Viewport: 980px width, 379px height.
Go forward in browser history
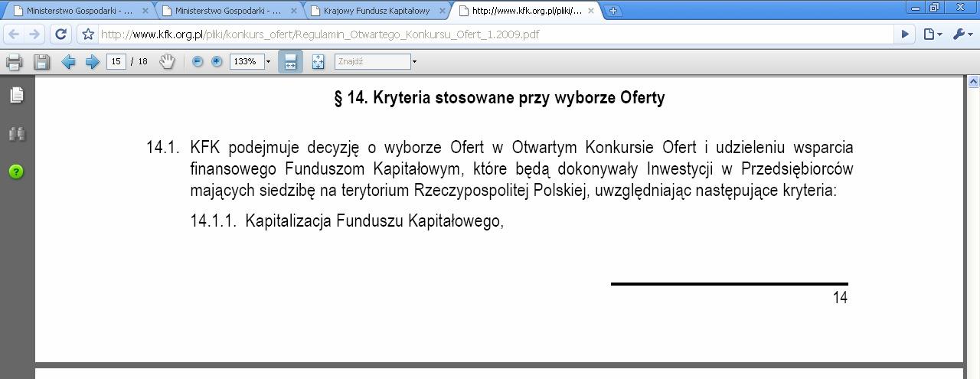(x=34, y=34)
